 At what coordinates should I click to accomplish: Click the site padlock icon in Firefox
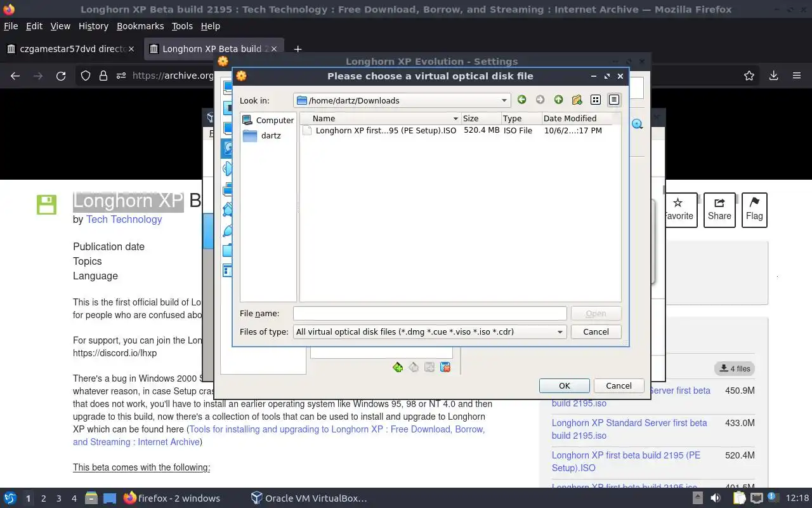[103, 76]
